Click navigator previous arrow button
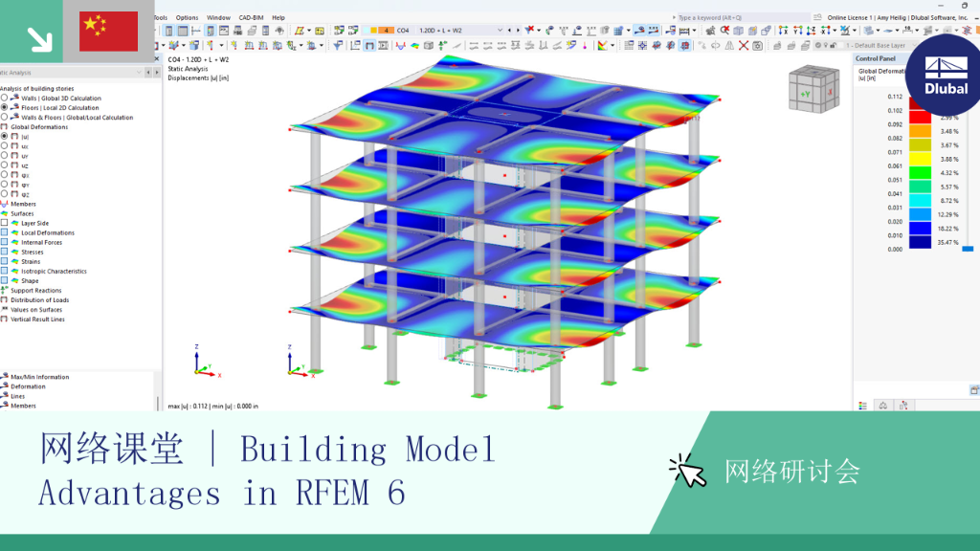 (x=148, y=73)
